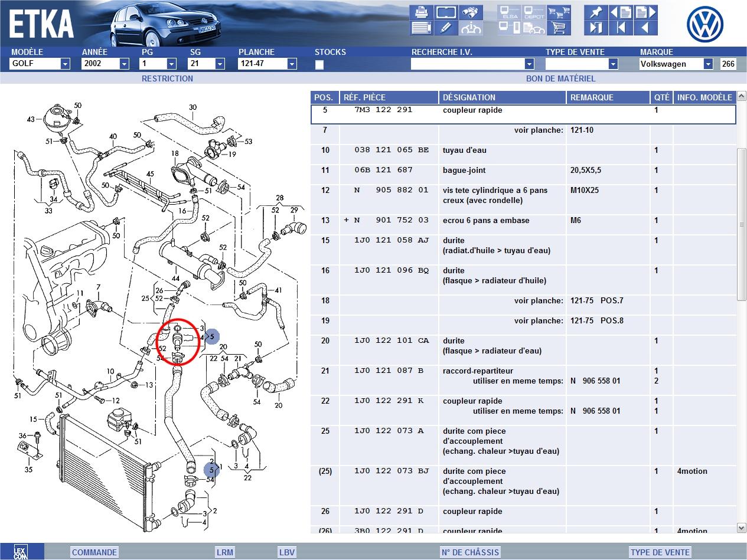Image resolution: width=747 pixels, height=560 pixels.
Task: Open the MODÈLE dropdown showing GOLF
Action: point(66,64)
